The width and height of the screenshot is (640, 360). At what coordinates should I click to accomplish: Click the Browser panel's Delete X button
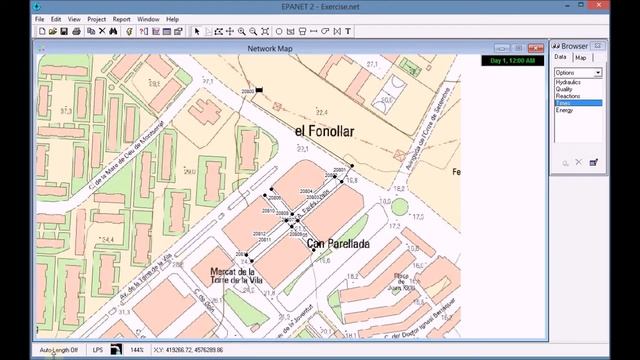click(x=579, y=162)
